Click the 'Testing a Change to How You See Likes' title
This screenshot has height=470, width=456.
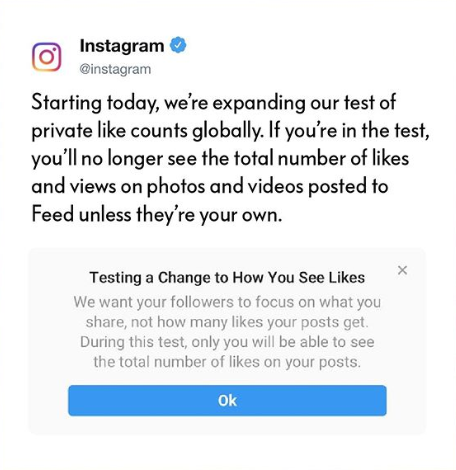[227, 278]
